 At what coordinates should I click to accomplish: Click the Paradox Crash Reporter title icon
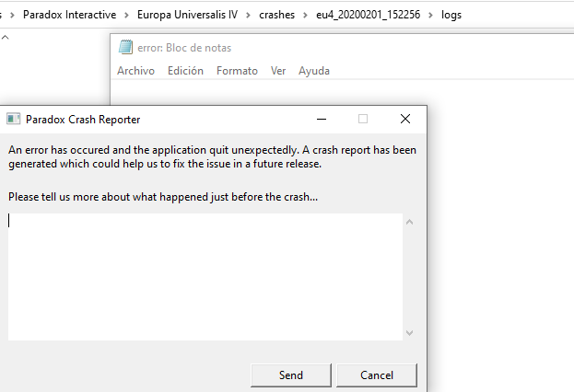[x=14, y=119]
